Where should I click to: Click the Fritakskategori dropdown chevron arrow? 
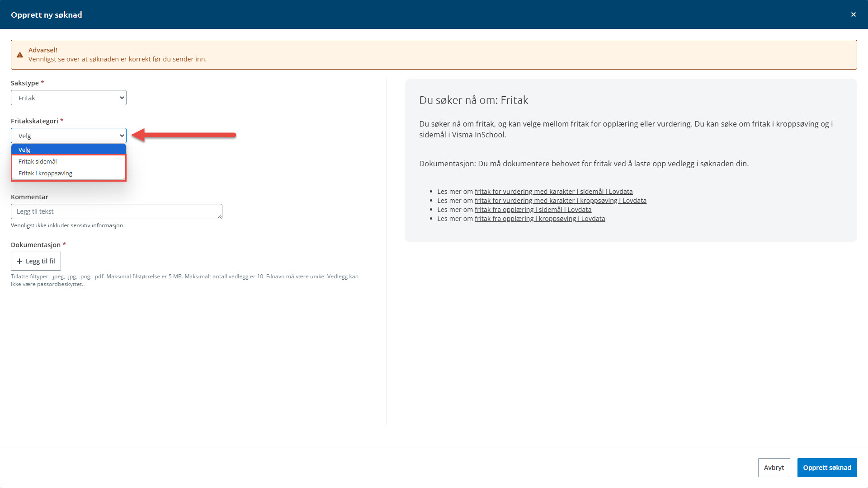[122, 136]
